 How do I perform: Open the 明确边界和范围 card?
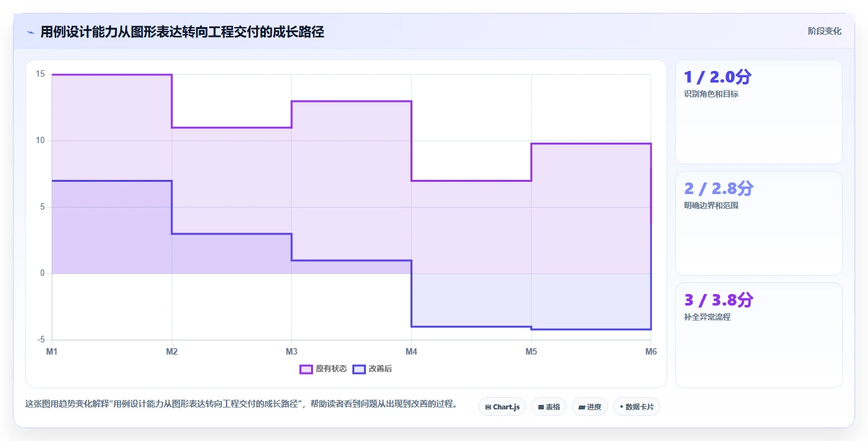(x=759, y=224)
